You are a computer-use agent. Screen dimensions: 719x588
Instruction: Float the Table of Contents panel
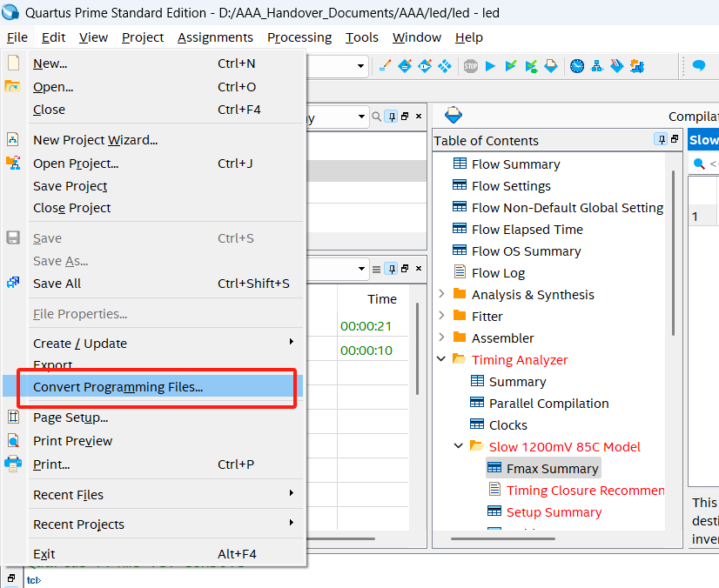[x=675, y=139]
